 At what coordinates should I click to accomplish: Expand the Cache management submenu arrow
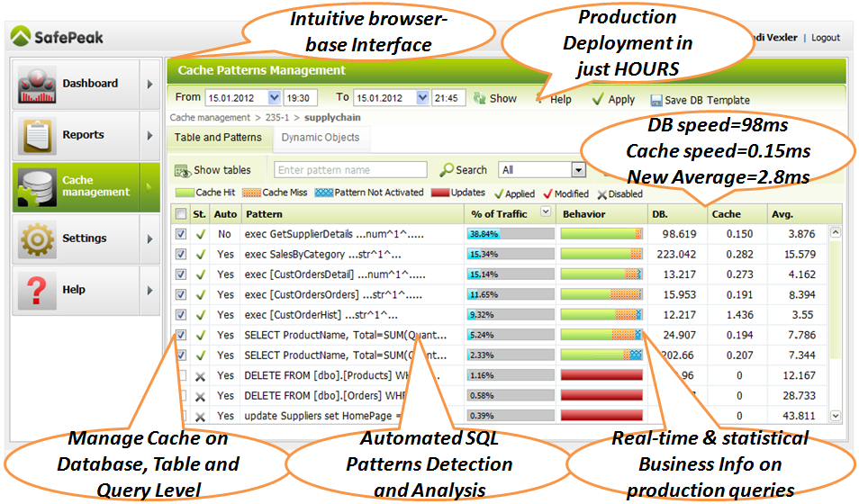tap(149, 187)
